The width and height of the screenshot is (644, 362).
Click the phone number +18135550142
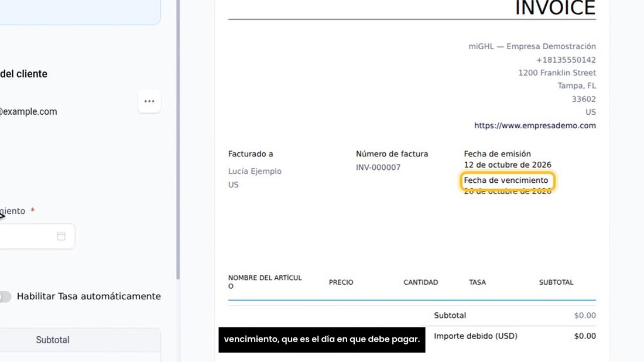tap(566, 60)
